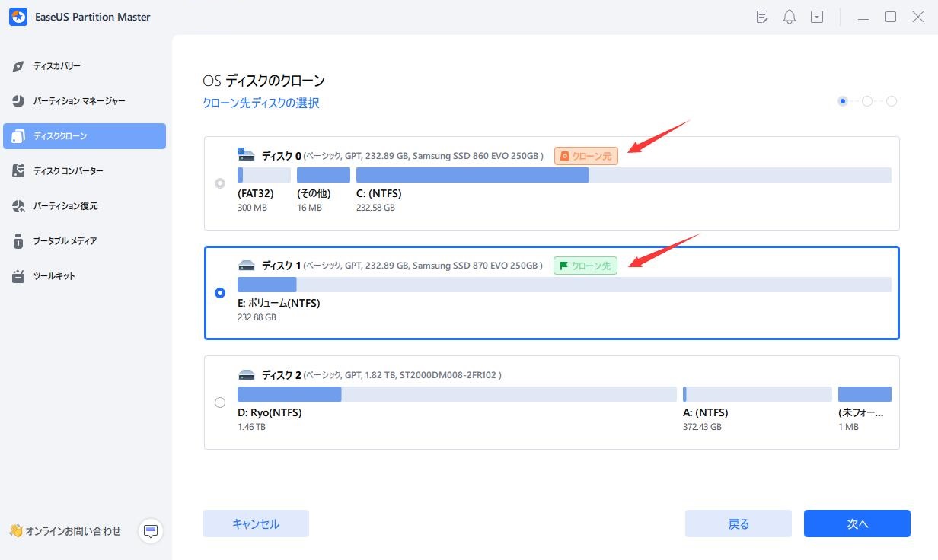Click the 次へ next button
Screen dimensions: 938x560
[x=857, y=523]
